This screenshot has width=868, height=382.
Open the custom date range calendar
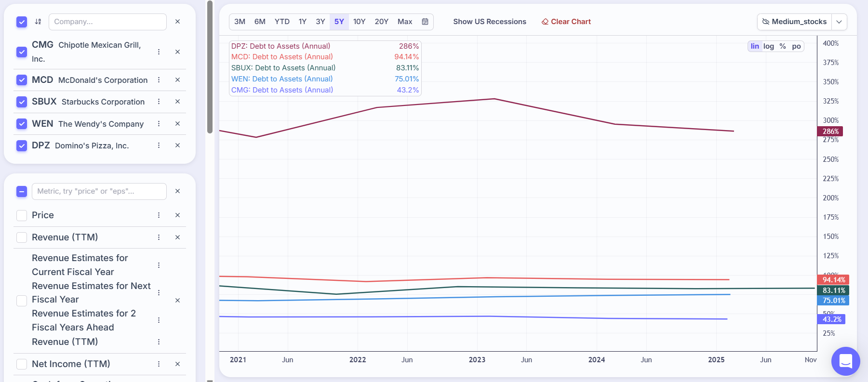point(425,22)
